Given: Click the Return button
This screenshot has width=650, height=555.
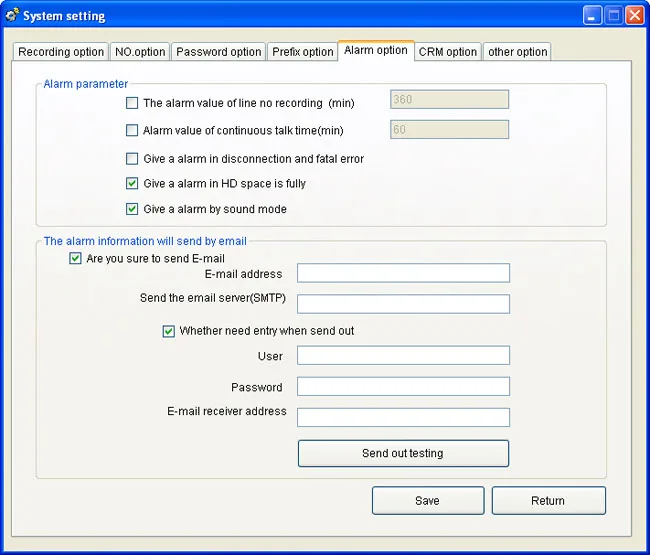Looking at the screenshot, I should pyautogui.click(x=548, y=501).
